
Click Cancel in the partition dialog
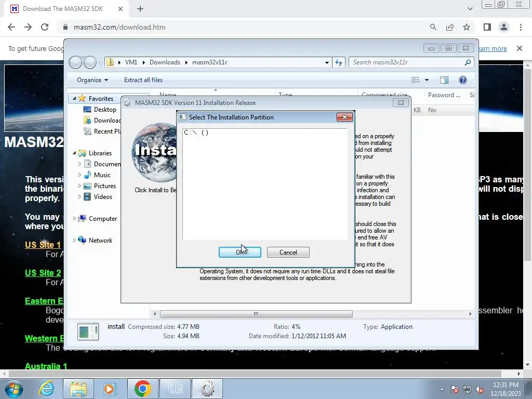tap(288, 252)
